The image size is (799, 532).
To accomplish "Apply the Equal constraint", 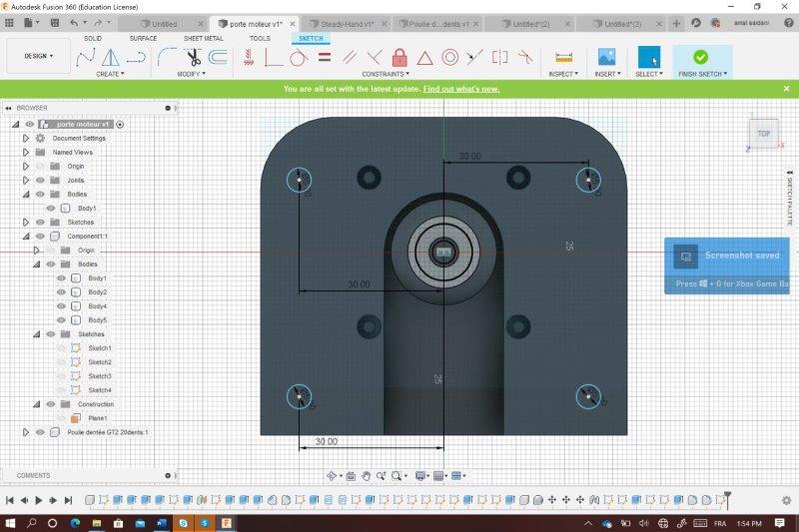I will [x=325, y=57].
